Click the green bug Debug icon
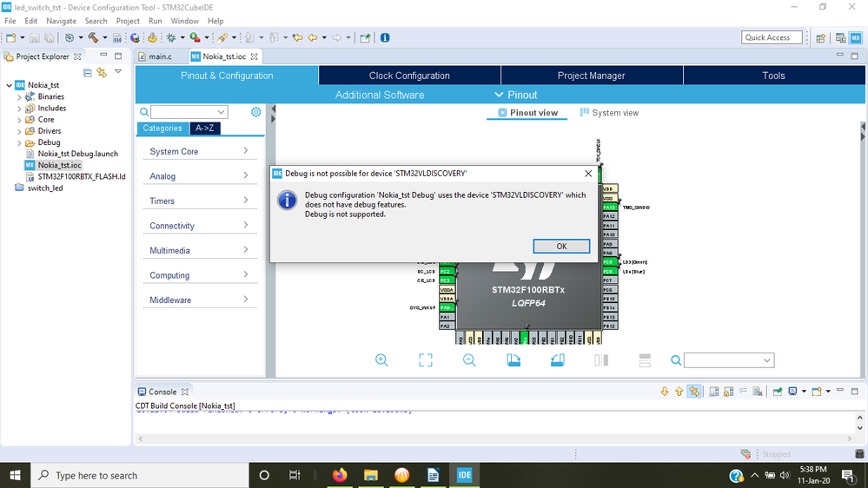This screenshot has width=868, height=488. (x=171, y=37)
